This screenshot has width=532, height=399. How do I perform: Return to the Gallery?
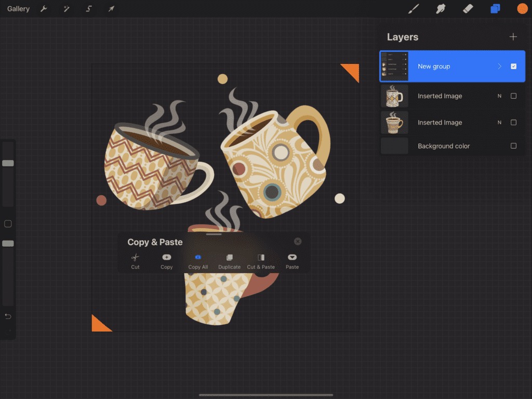click(18, 9)
